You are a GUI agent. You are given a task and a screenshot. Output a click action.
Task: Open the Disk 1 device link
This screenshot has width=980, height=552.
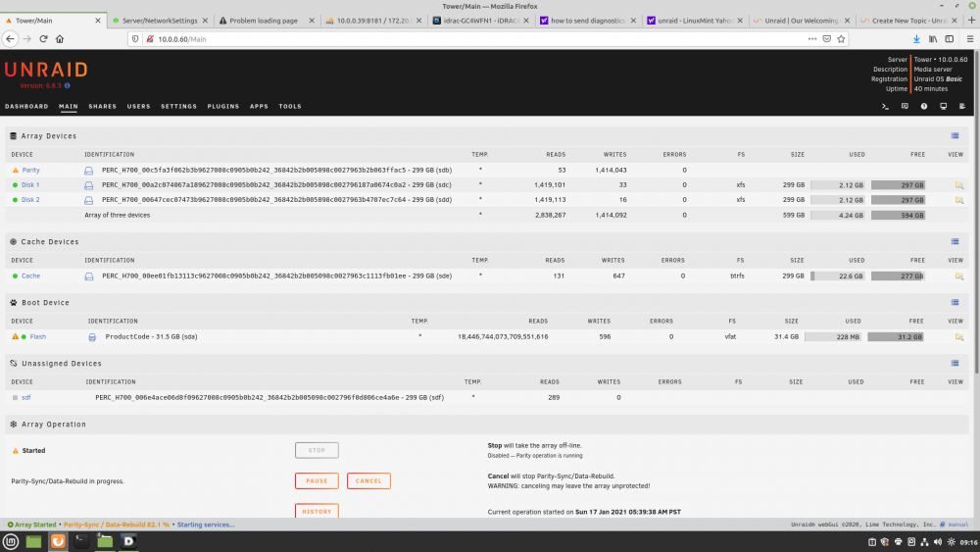pos(30,185)
